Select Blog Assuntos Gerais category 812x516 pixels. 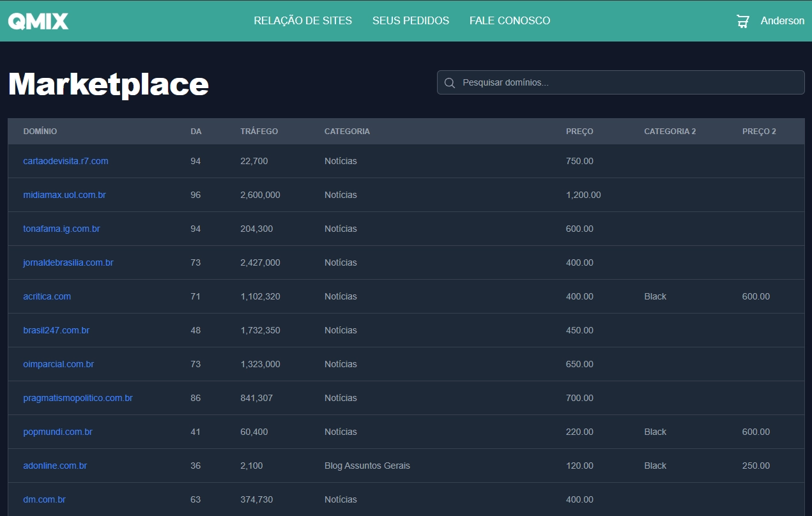click(x=367, y=466)
